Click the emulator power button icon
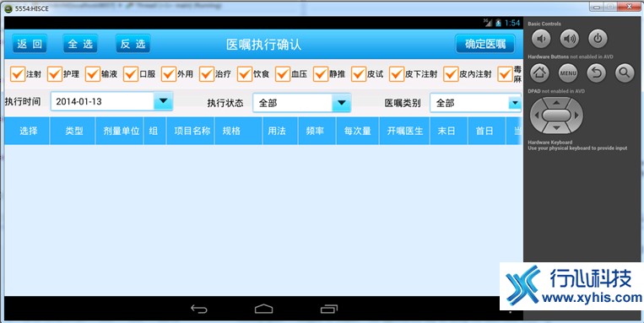This screenshot has height=323, width=644. pos(598,39)
